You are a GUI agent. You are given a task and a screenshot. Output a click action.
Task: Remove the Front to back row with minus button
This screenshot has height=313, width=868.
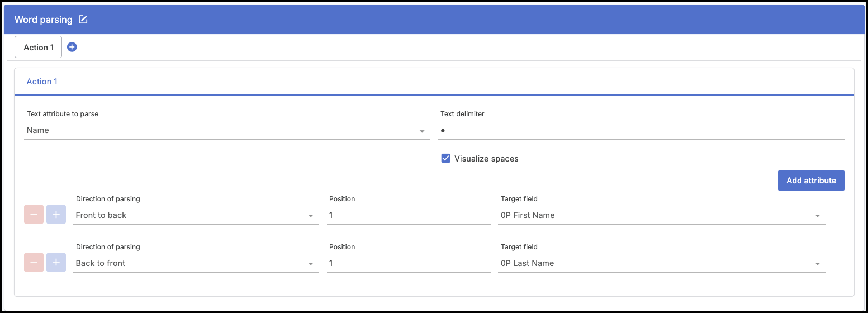[x=34, y=215]
